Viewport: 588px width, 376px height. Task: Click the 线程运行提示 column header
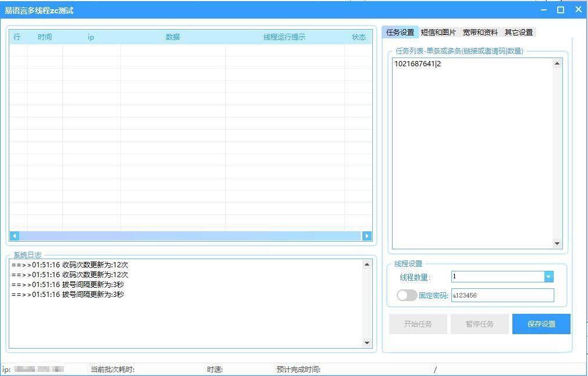point(284,37)
